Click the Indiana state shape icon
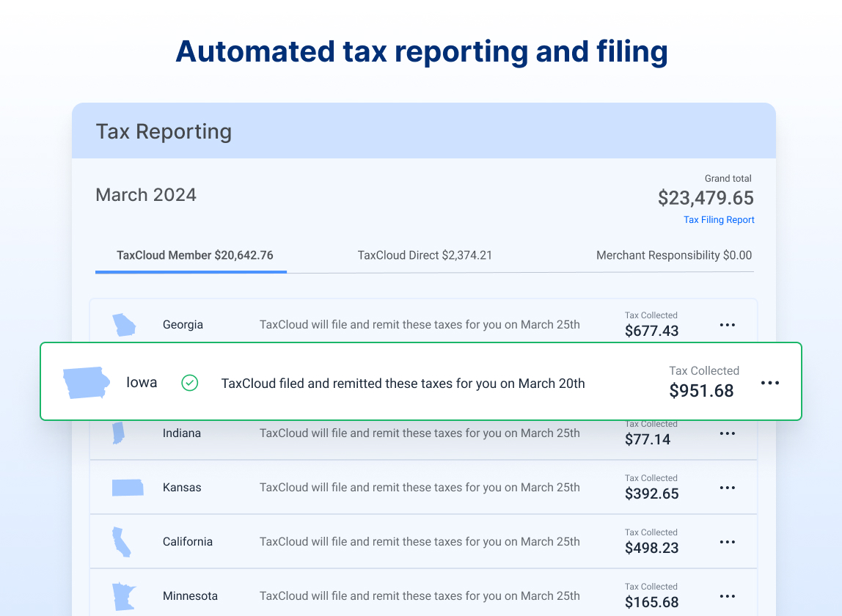842x616 pixels. coord(119,433)
